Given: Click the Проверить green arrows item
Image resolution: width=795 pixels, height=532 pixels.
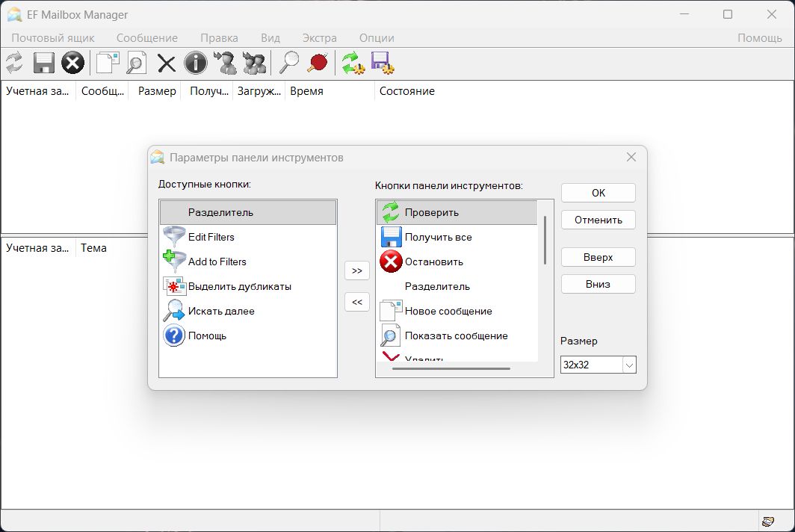Looking at the screenshot, I should pyautogui.click(x=431, y=212).
